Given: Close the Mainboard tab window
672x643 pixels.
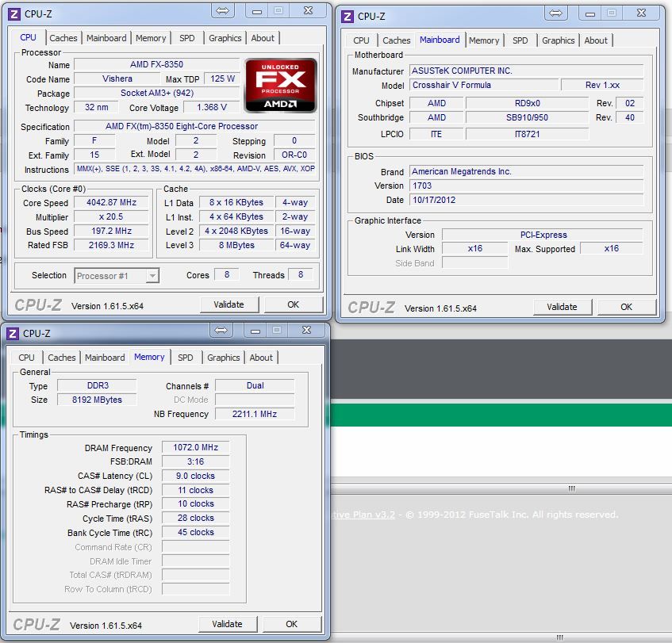Looking at the screenshot, I should [x=641, y=13].
